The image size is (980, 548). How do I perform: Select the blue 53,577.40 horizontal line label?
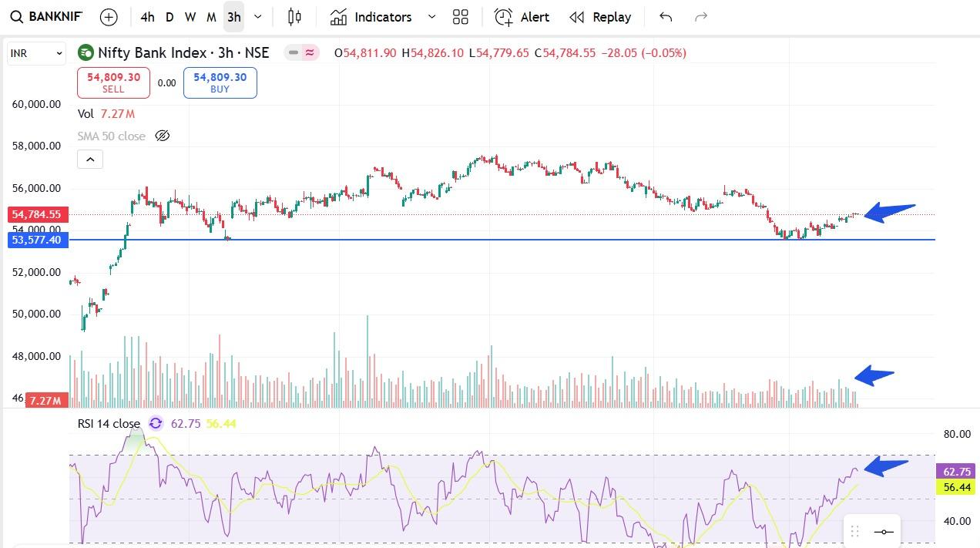tap(36, 240)
